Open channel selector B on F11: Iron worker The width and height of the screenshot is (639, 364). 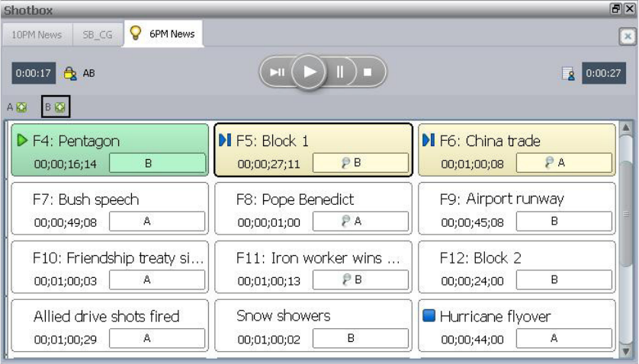360,279
